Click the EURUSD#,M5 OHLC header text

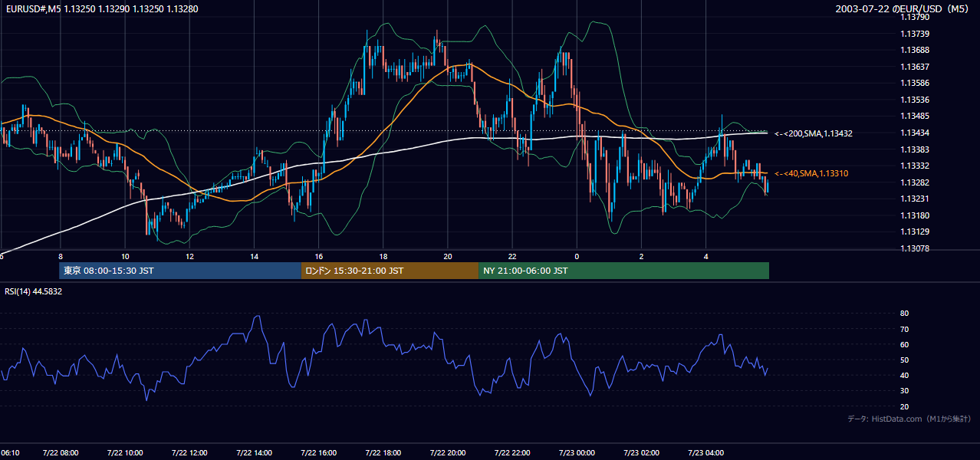point(101,9)
